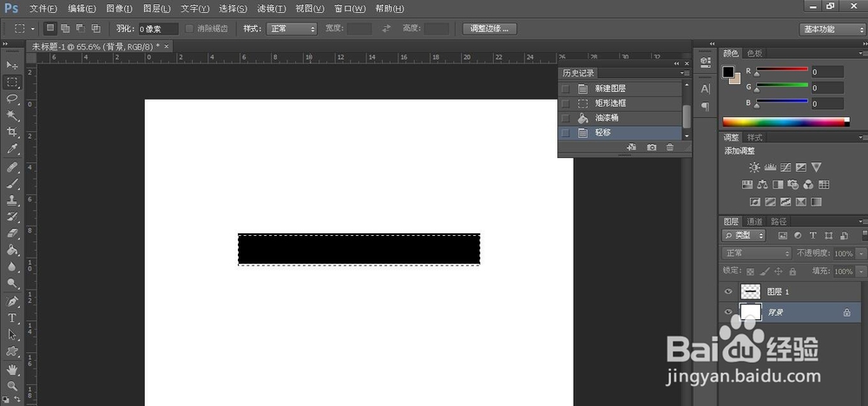Open the History panel flyout menu
Screen dimensions: 868x406
point(686,73)
